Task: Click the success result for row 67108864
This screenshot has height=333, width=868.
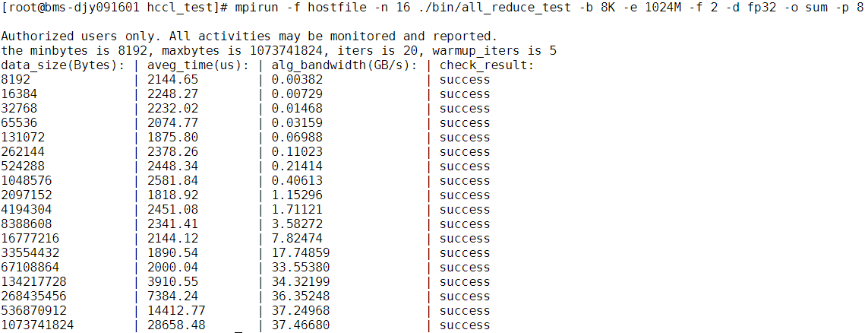Action: pos(465,268)
